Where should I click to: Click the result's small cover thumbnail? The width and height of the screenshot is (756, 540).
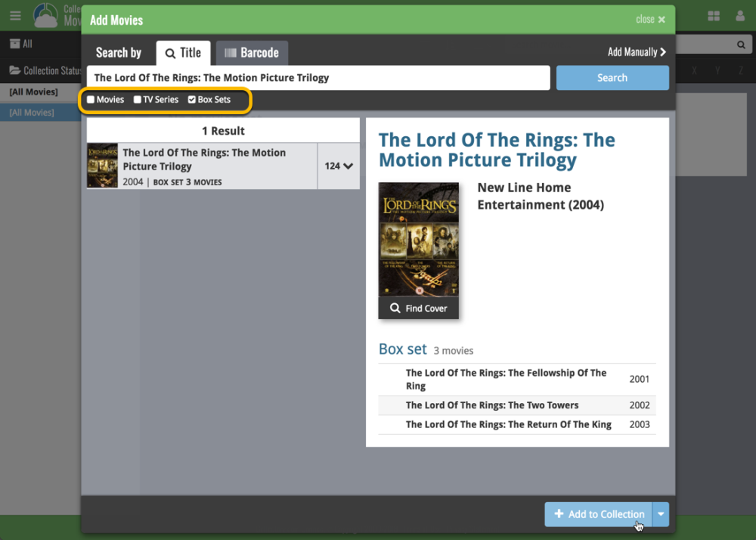[102, 166]
